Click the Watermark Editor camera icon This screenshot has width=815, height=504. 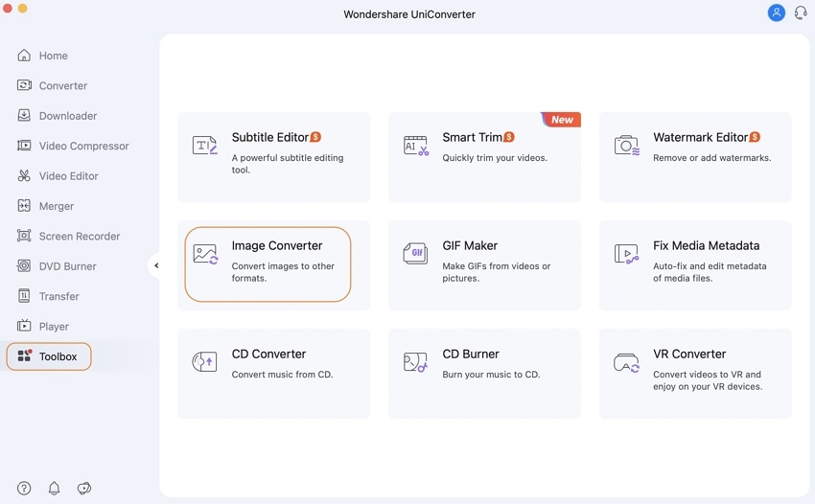627,146
